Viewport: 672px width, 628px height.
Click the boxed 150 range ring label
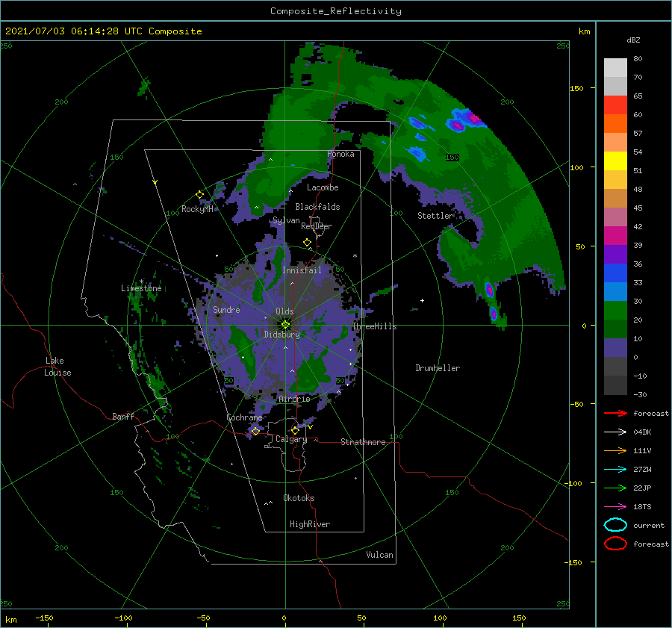(x=452, y=158)
